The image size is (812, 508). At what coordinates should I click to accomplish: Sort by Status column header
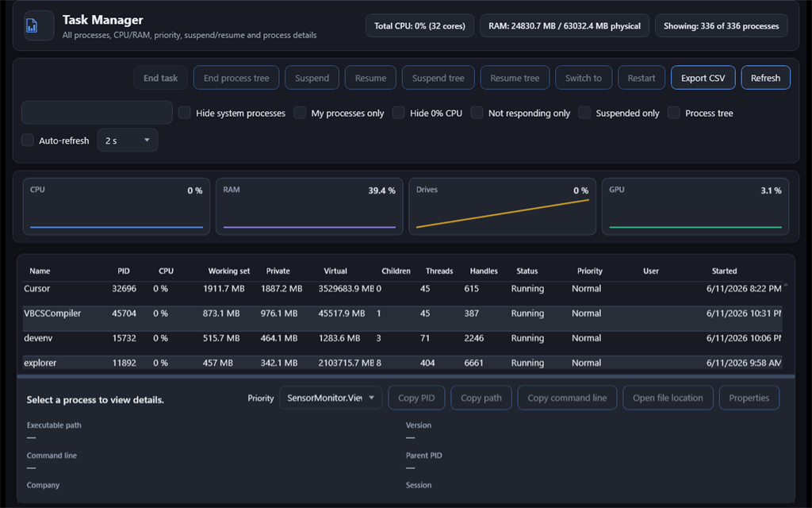[527, 271]
